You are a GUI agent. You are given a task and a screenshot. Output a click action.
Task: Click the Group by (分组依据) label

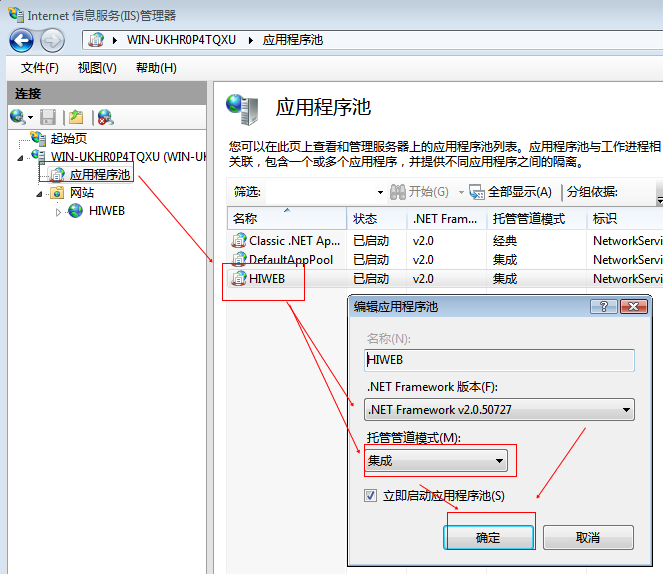592,192
